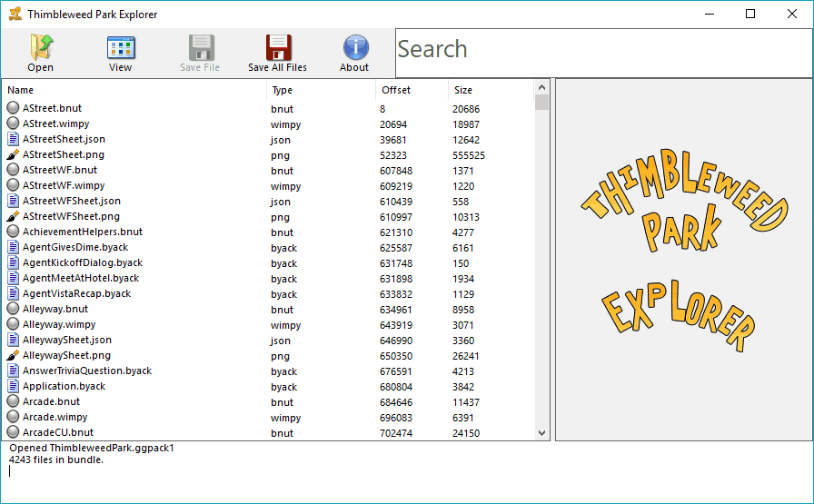Sort files by Name column header
The width and height of the screenshot is (814, 504).
[134, 90]
